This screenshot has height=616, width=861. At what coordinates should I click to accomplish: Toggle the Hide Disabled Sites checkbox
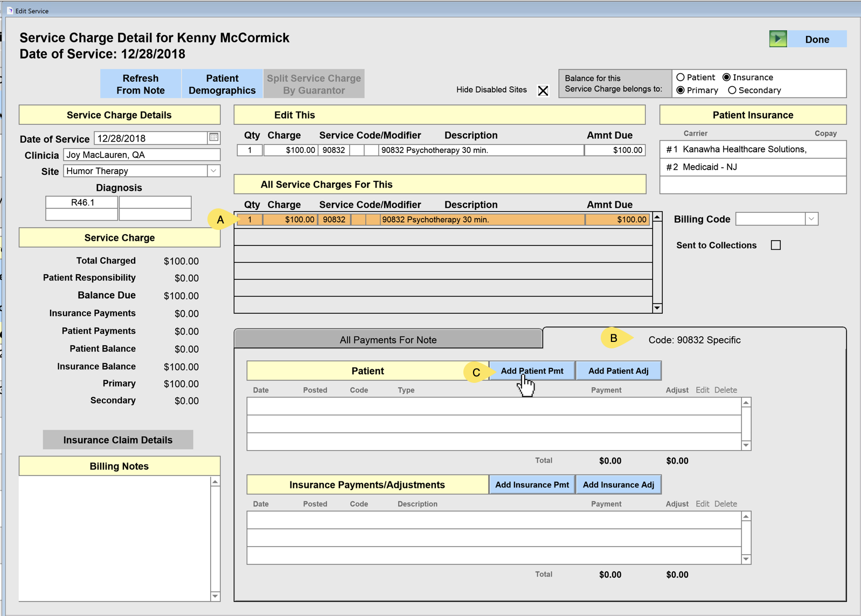[x=543, y=90]
